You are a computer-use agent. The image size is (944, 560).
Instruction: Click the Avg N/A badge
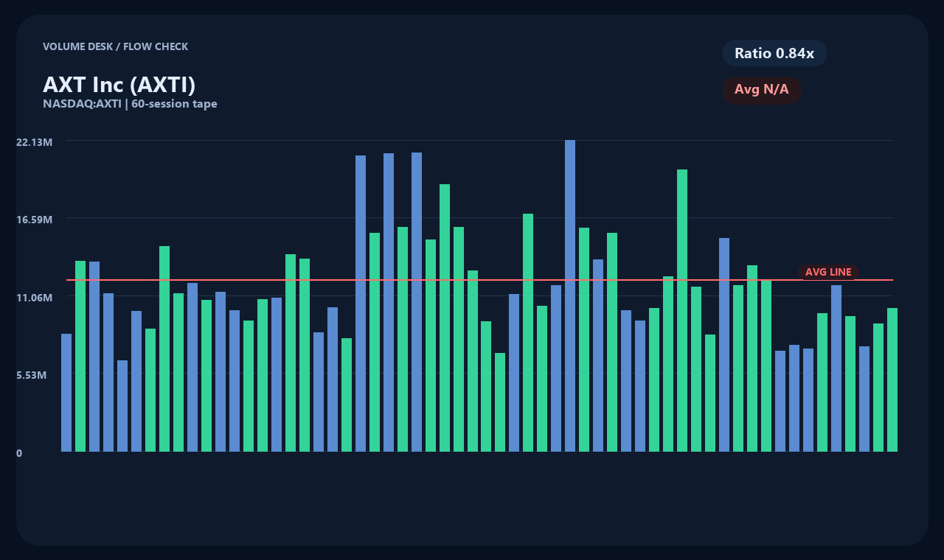[x=762, y=90]
